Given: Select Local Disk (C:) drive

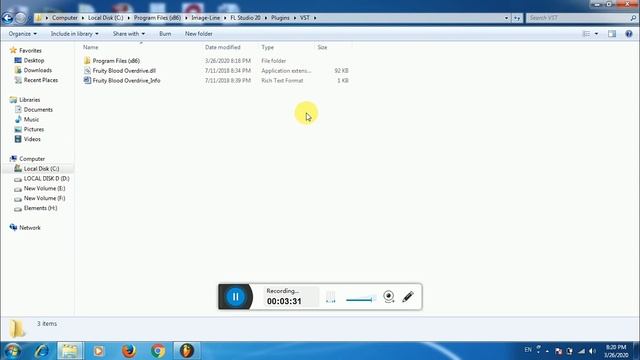Looking at the screenshot, I should pyautogui.click(x=41, y=169).
